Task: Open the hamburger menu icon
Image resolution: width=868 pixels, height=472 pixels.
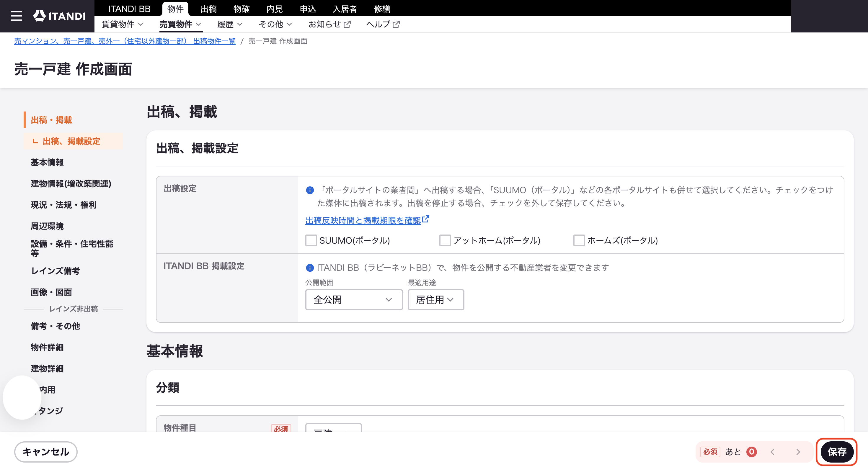Action: click(16, 16)
